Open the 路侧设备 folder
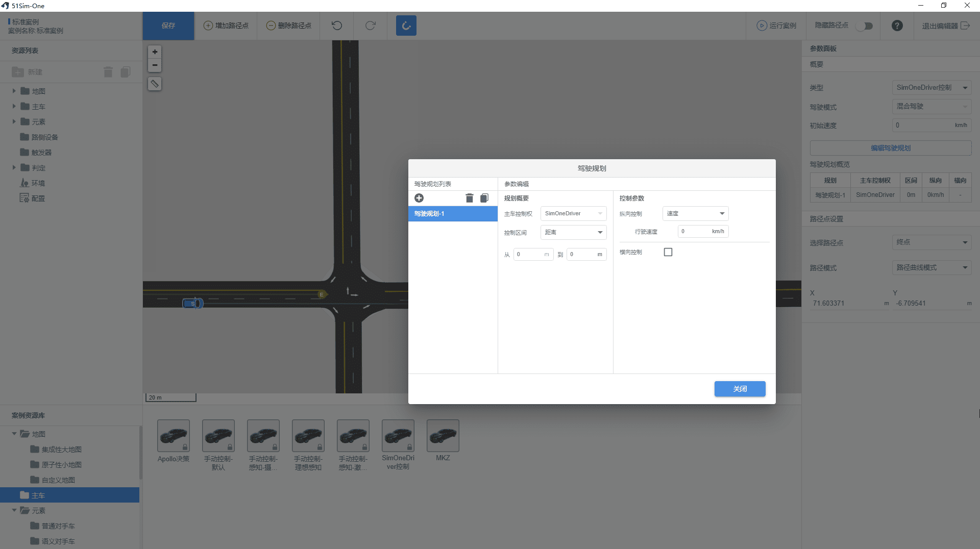The height and width of the screenshot is (549, 980). pyautogui.click(x=39, y=137)
